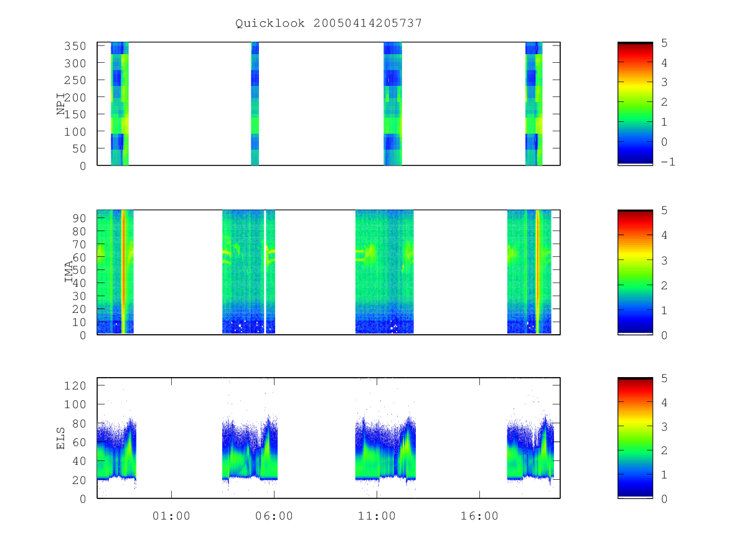The height and width of the screenshot is (560, 747).
Task: Click the fourth NPI data strip
Action: (x=534, y=104)
